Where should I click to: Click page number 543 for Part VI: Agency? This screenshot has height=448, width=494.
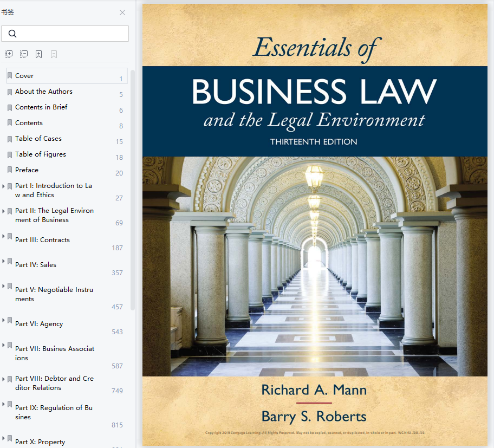click(117, 332)
